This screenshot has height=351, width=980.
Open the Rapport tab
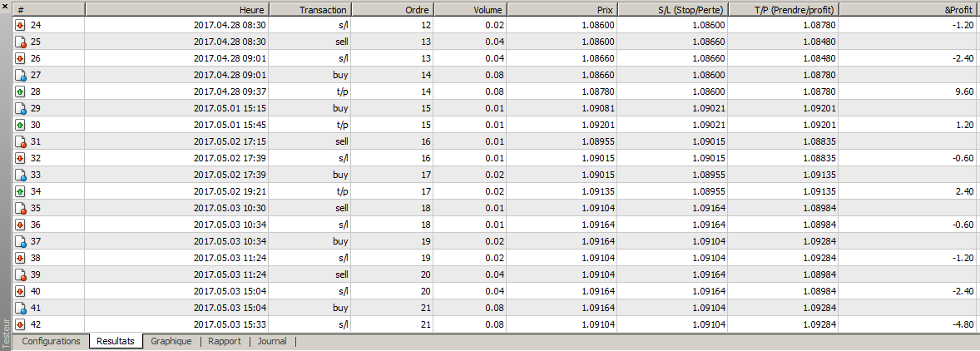225,341
